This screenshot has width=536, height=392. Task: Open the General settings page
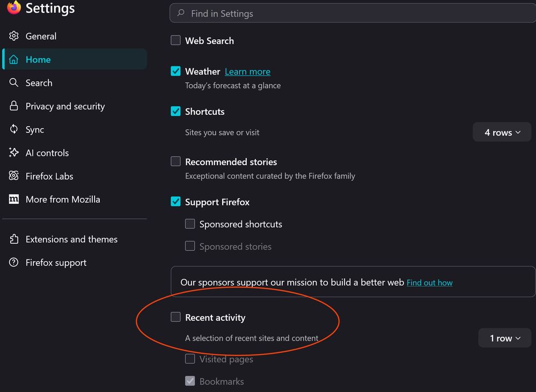click(x=75, y=36)
